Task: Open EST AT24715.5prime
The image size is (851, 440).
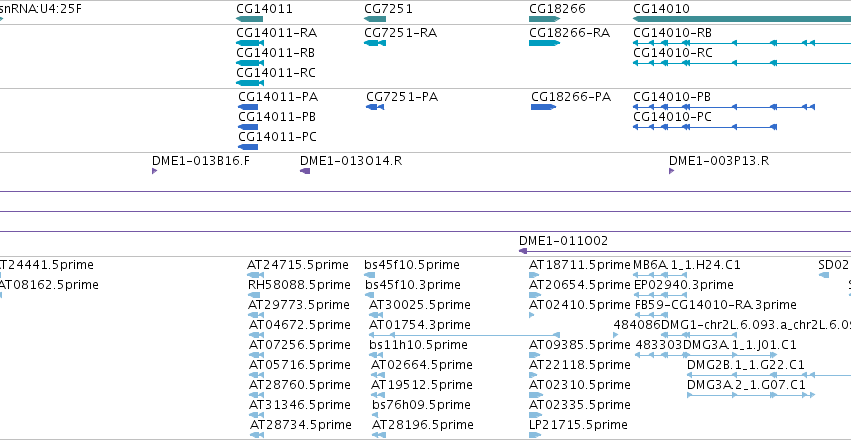Action: tap(298, 265)
